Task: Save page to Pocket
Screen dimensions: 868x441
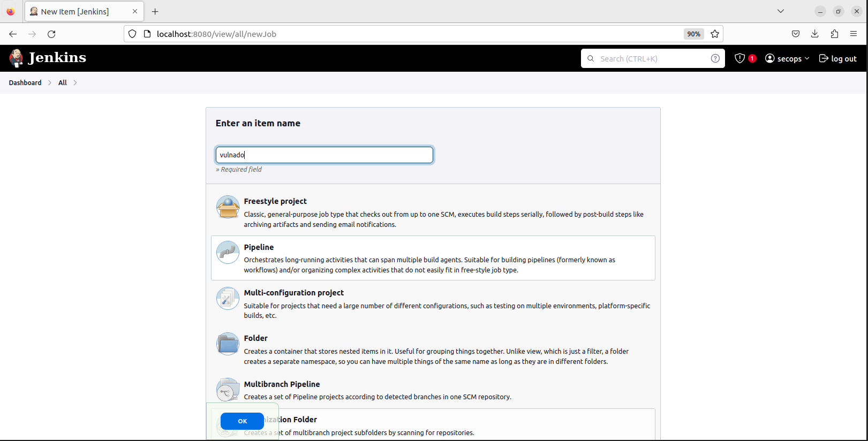Action: pyautogui.click(x=796, y=34)
